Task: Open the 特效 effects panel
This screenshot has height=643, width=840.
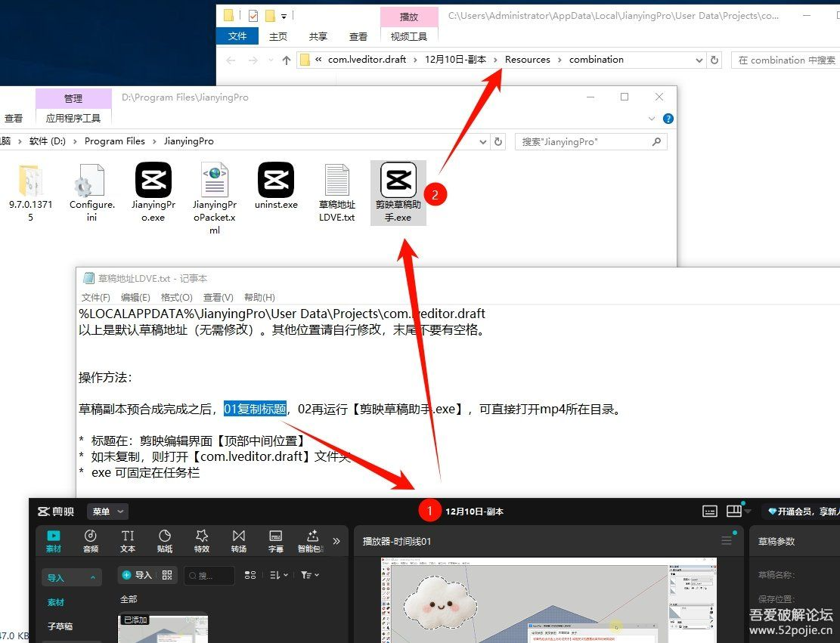Action: [x=201, y=541]
